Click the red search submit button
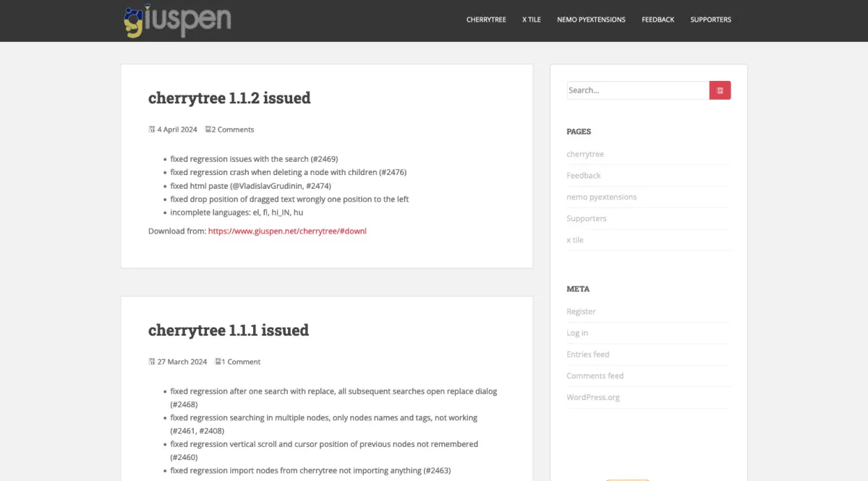868x481 pixels. coord(720,90)
